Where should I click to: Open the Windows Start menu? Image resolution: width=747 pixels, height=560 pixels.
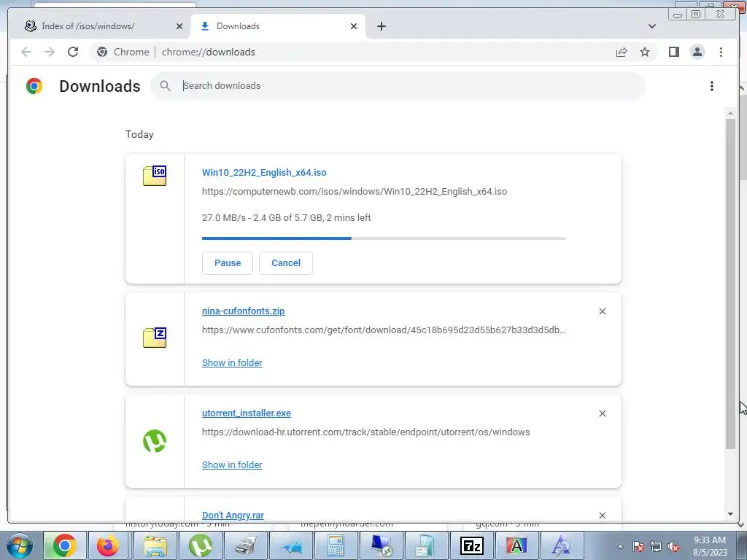pos(19,545)
